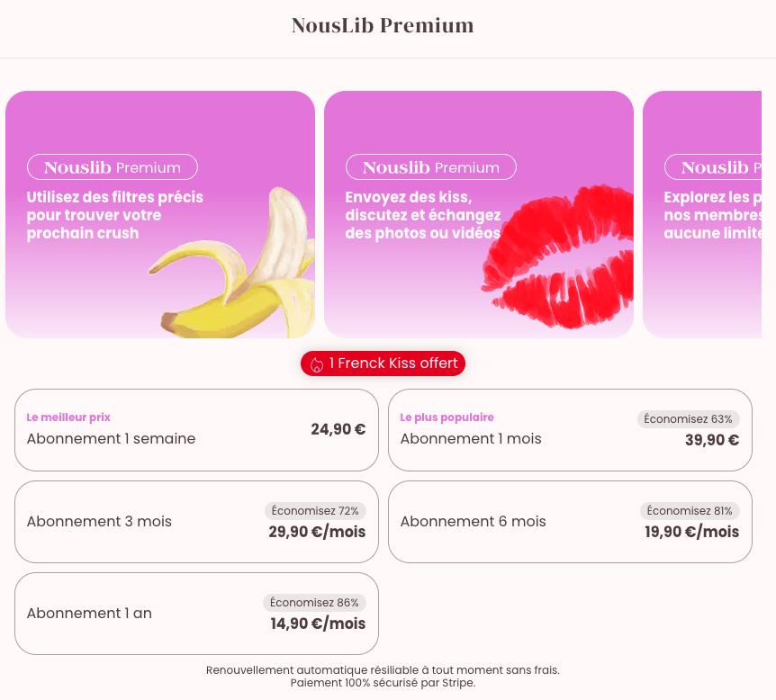Click the 'Le plus populaire' label
This screenshot has height=700, width=776.
[447, 417]
